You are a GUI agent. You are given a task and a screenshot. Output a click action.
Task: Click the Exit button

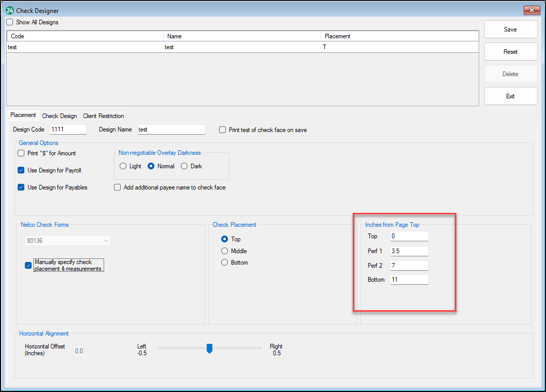click(x=510, y=96)
